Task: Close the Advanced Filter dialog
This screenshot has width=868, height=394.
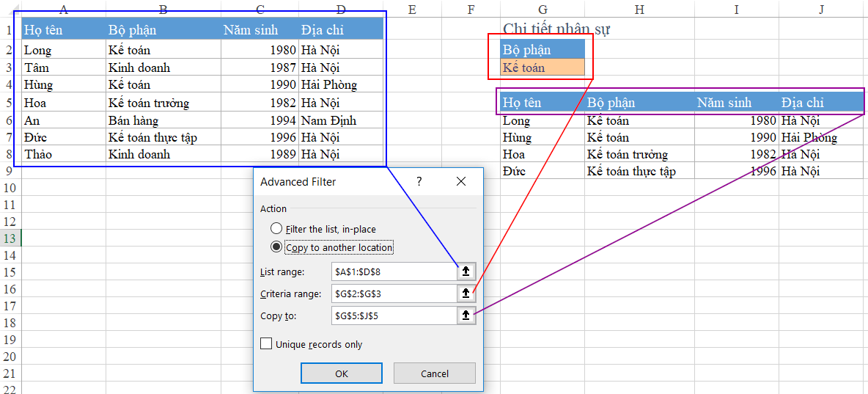Action: [x=461, y=181]
